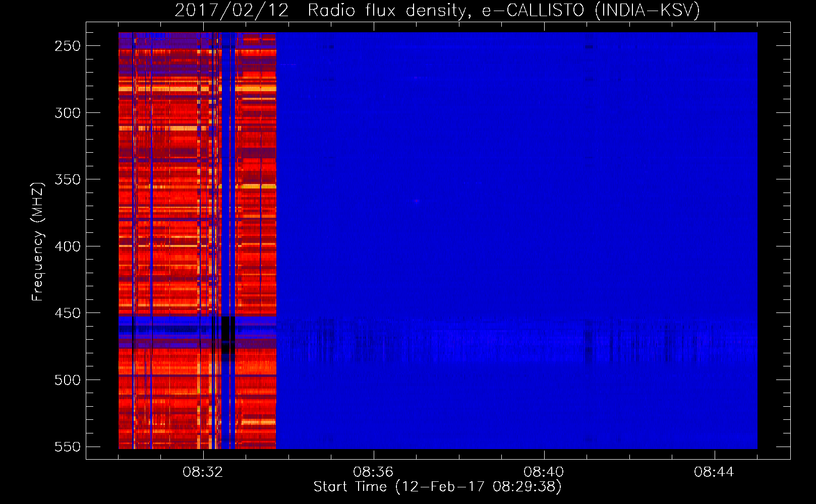Click the 08:32 time tick label

coord(203,472)
